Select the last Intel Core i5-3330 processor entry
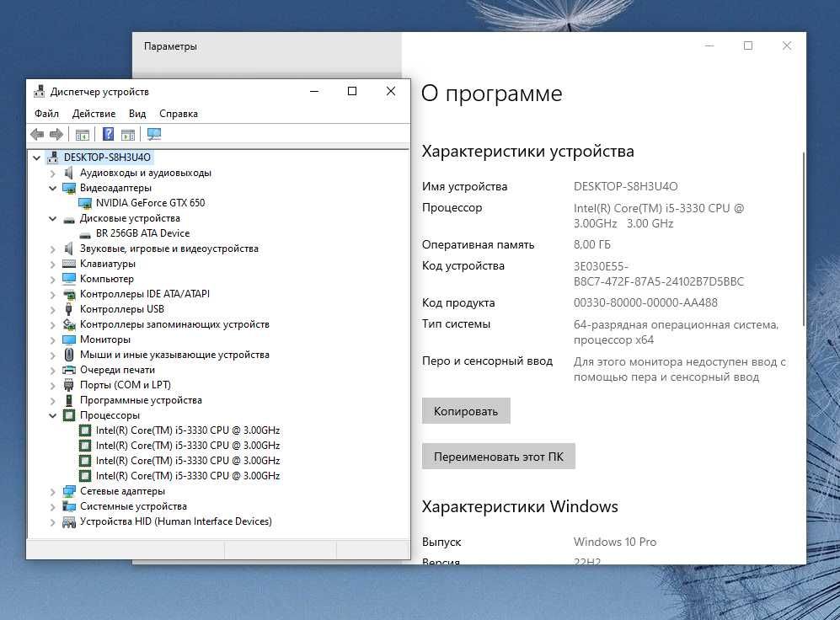840x620 pixels. click(x=188, y=476)
